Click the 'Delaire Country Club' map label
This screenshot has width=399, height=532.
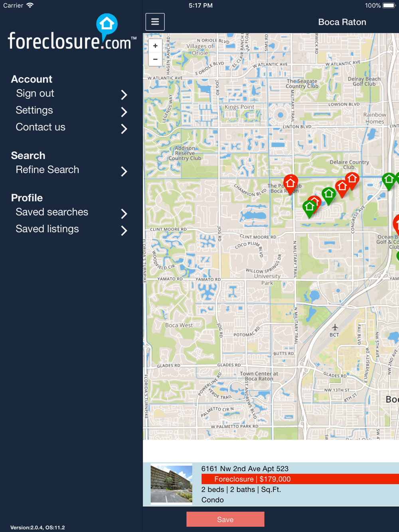point(349,164)
